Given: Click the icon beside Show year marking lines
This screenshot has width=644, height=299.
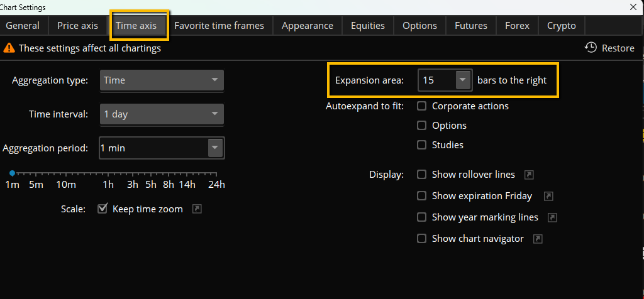Looking at the screenshot, I should coord(552,217).
